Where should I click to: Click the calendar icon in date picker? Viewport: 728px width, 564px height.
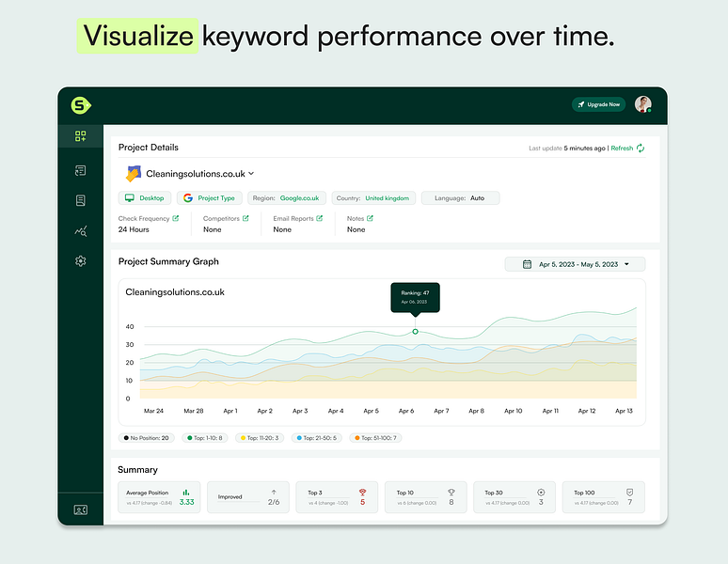[x=527, y=264]
